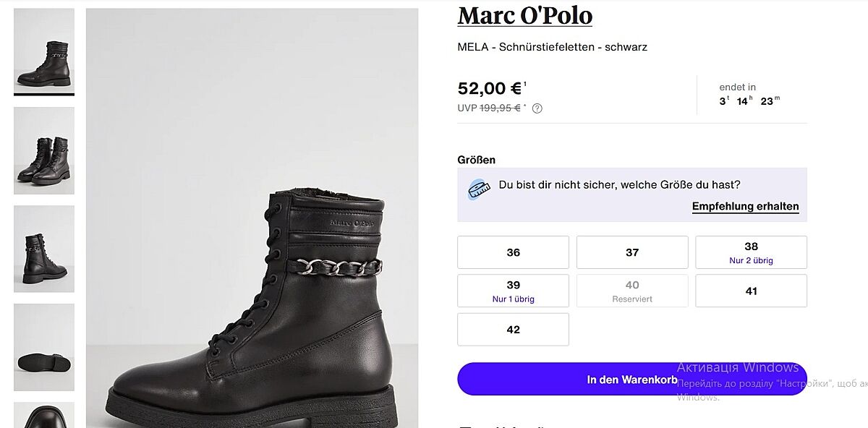Click the Empfehlung erhalten link
Screen dimensions: 868x428
point(745,207)
